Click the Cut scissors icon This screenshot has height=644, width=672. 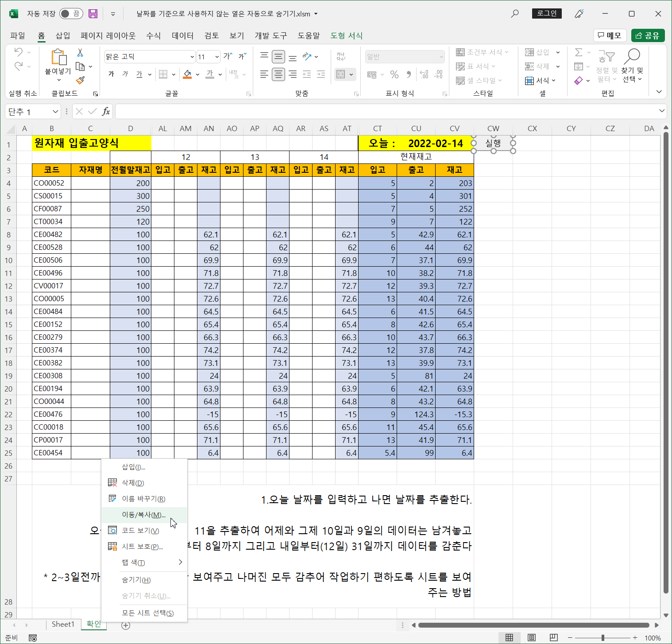click(80, 53)
